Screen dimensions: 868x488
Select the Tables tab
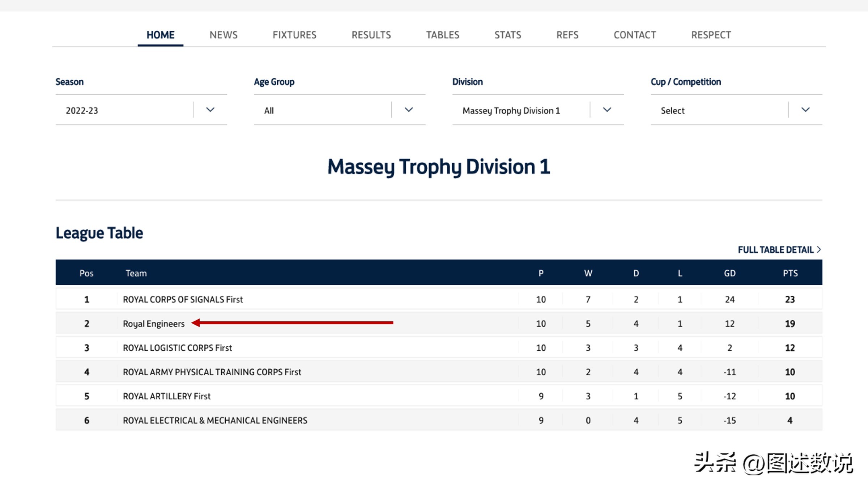tap(443, 35)
